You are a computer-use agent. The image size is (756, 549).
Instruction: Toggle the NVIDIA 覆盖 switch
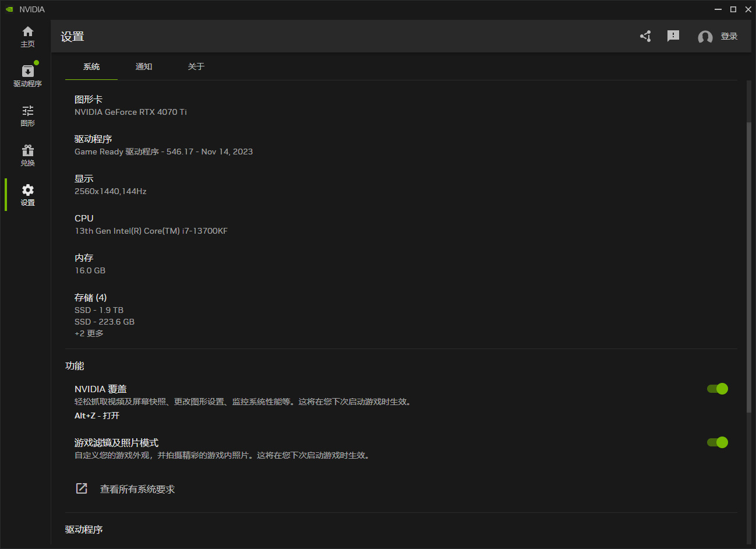(x=718, y=389)
